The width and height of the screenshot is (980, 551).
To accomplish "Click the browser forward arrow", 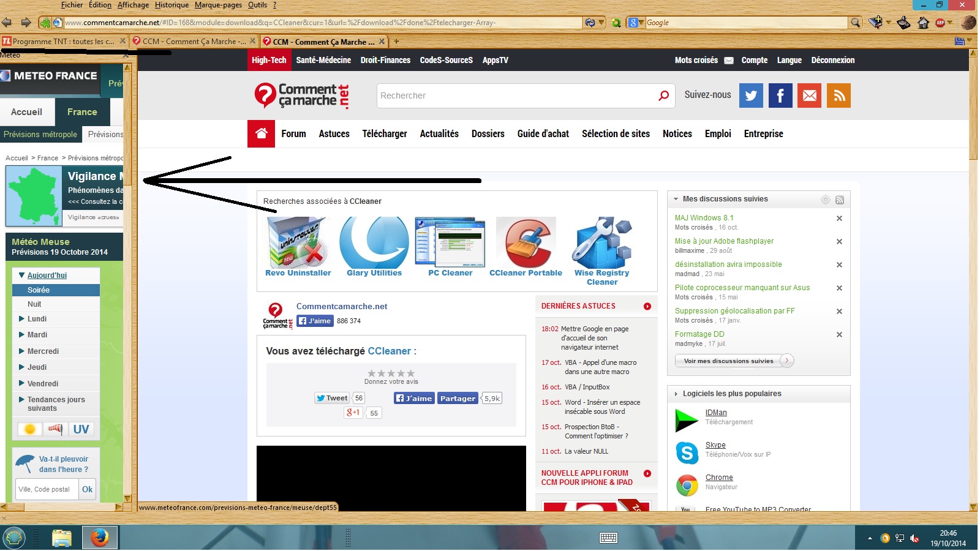I will click(26, 23).
